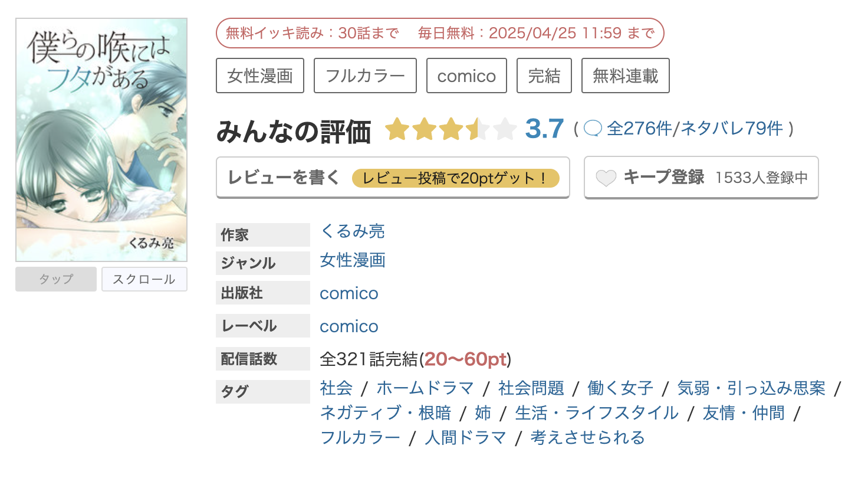Viewport: 868px width, 478px height.
Task: Open the comico category label
Action: [x=466, y=76]
